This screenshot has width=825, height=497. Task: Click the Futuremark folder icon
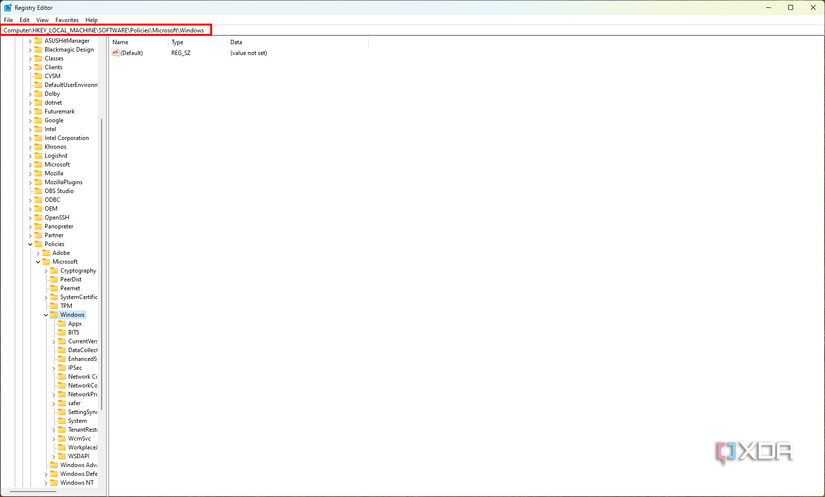(x=38, y=111)
